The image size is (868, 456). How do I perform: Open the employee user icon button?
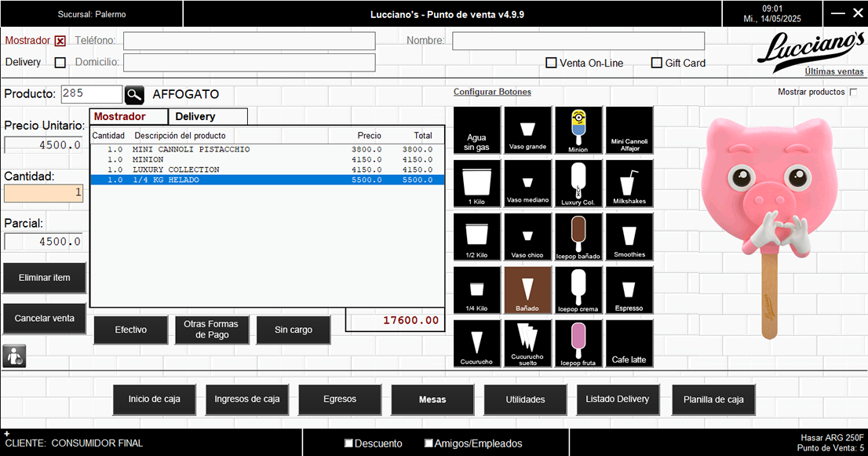tap(14, 356)
